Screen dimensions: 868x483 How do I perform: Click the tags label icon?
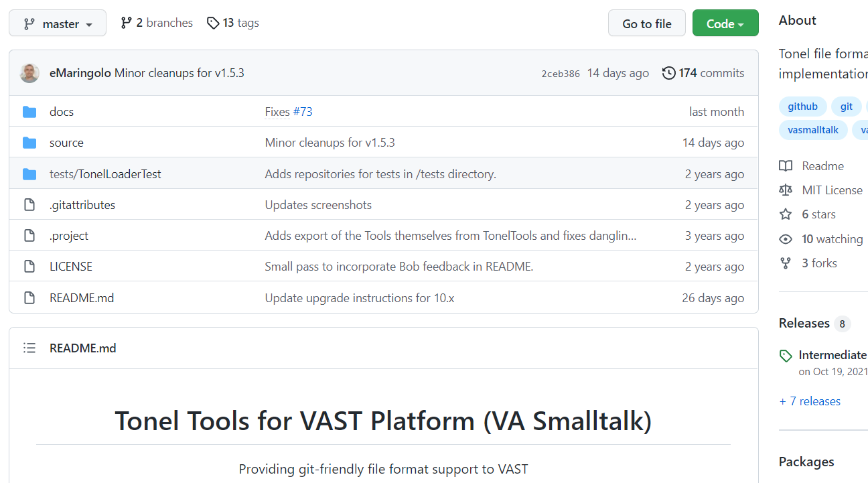pos(213,23)
